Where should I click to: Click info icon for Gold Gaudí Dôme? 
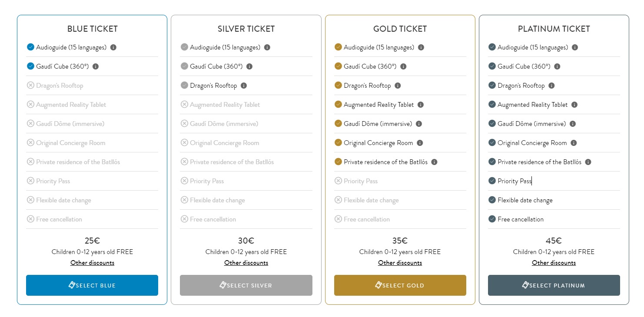[x=419, y=124]
